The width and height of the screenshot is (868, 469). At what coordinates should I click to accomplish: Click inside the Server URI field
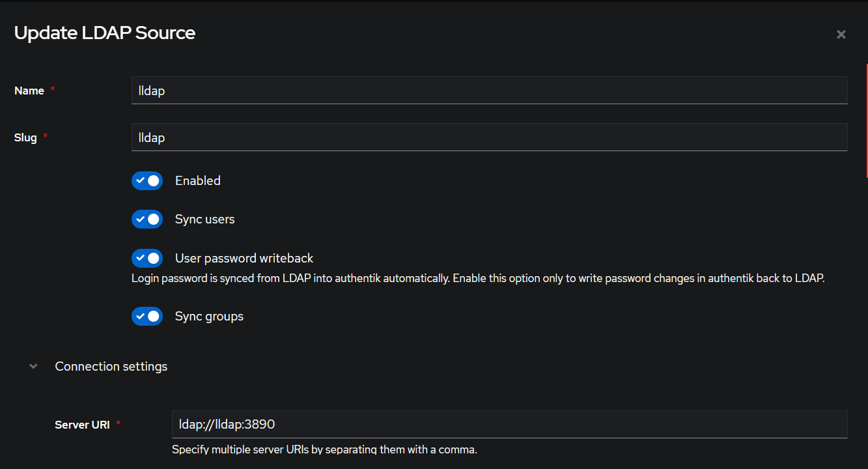[x=509, y=424]
